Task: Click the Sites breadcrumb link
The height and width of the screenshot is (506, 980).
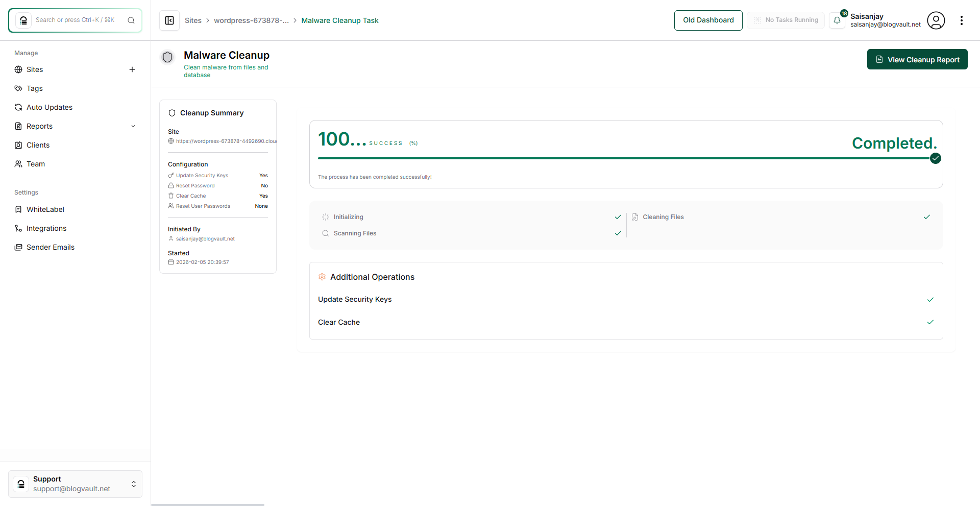Action: coord(193,20)
